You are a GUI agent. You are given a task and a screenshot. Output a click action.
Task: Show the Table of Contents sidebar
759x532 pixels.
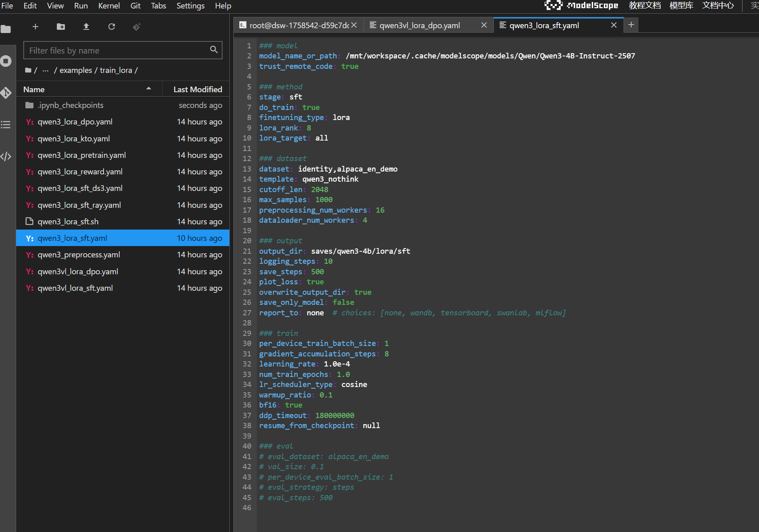pyautogui.click(x=6, y=124)
